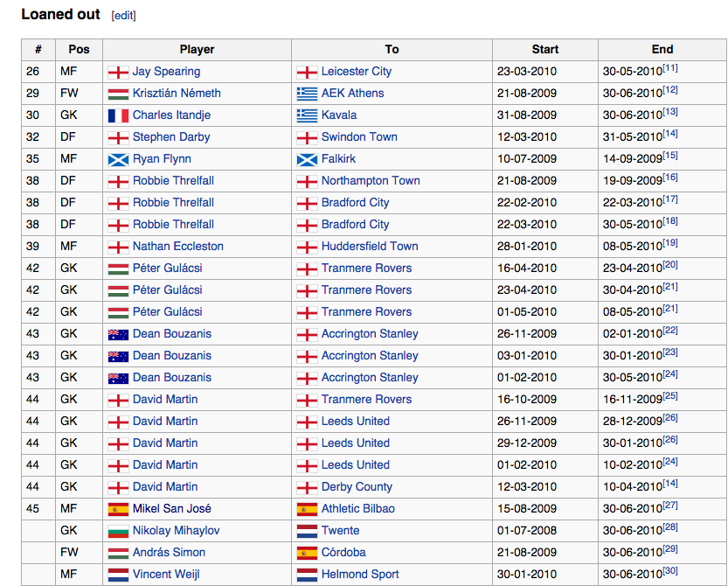728x586 pixels.
Task: Click the England flag beside Leicester City
Action: 307,73
